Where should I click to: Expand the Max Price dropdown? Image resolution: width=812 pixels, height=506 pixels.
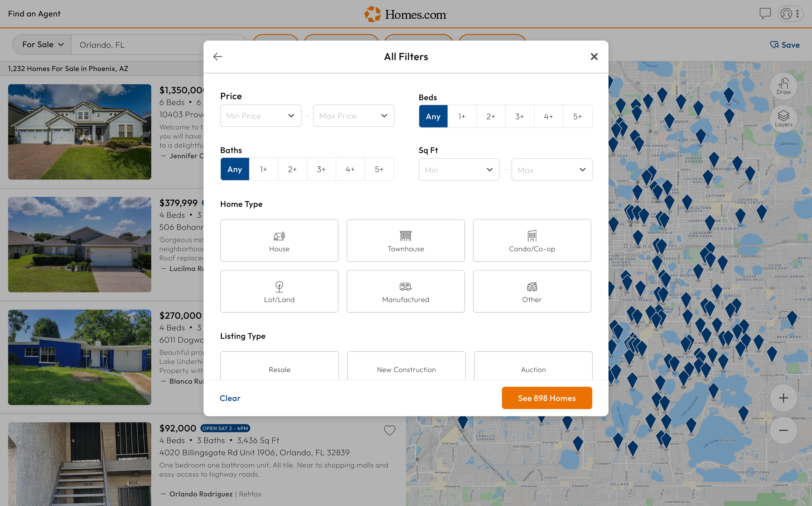point(353,116)
